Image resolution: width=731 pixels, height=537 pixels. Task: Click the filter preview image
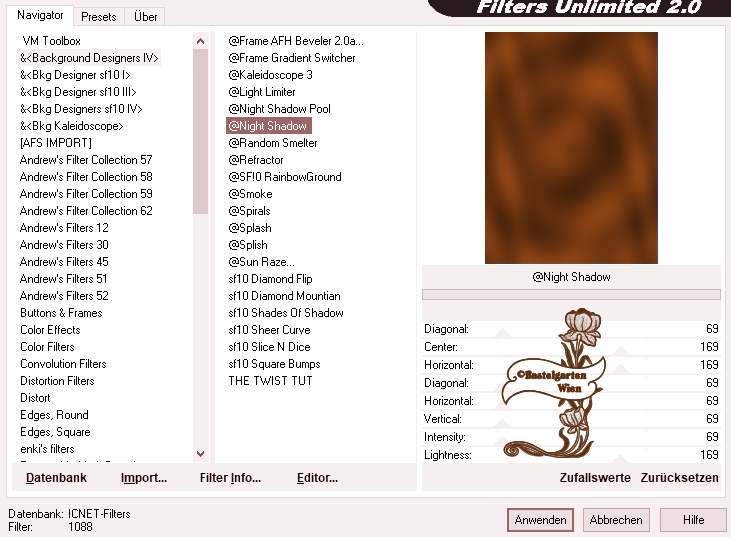pyautogui.click(x=571, y=148)
